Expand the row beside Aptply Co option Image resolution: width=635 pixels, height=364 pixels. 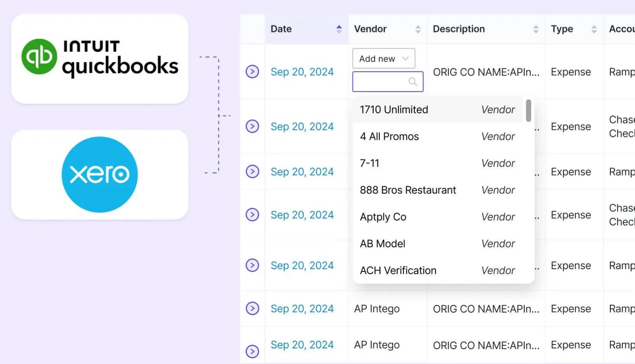point(252,214)
